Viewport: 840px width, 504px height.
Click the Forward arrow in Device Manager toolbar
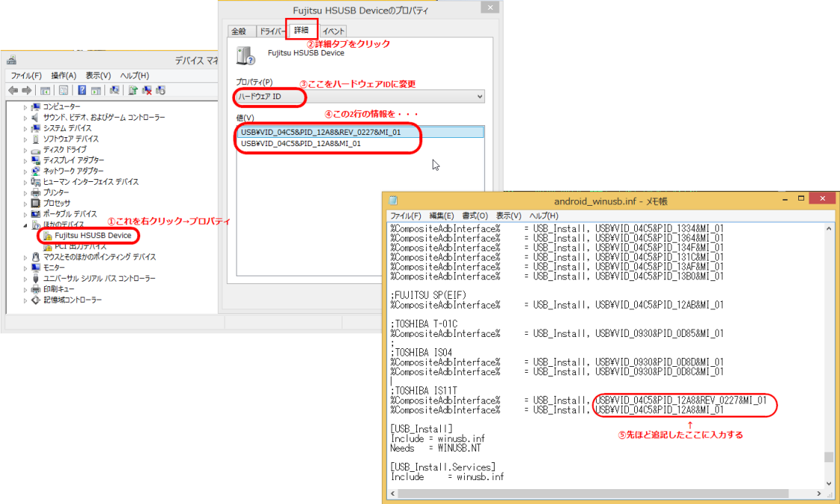pyautogui.click(x=26, y=90)
